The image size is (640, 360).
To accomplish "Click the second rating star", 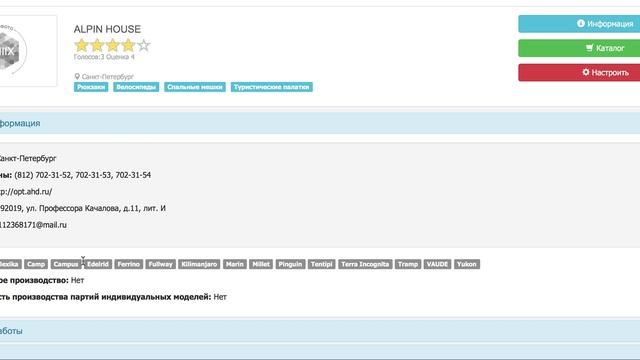I will click(97, 45).
